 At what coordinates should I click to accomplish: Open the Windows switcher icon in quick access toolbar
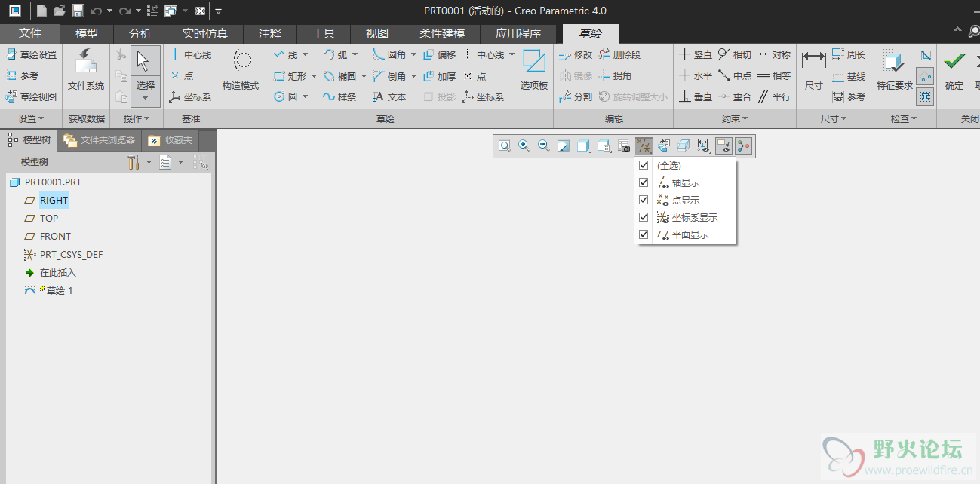171,11
